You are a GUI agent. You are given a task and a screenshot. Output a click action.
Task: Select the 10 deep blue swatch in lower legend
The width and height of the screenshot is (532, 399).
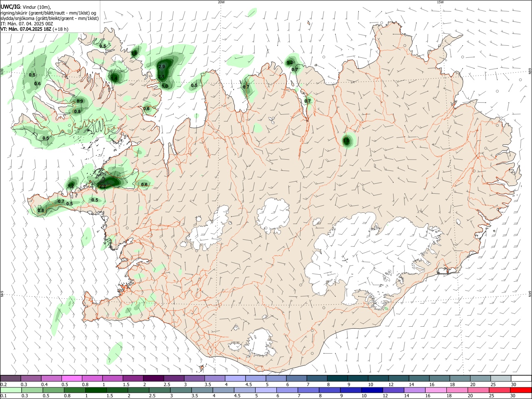pyautogui.click(x=372, y=390)
